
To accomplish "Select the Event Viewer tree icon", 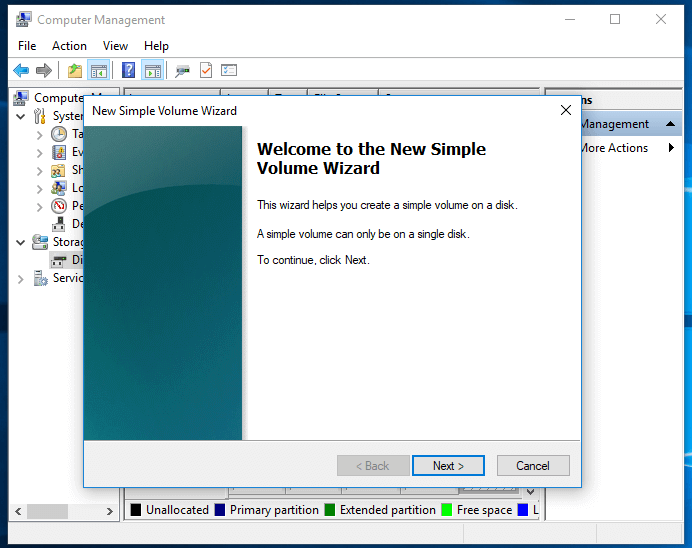I will (x=60, y=152).
